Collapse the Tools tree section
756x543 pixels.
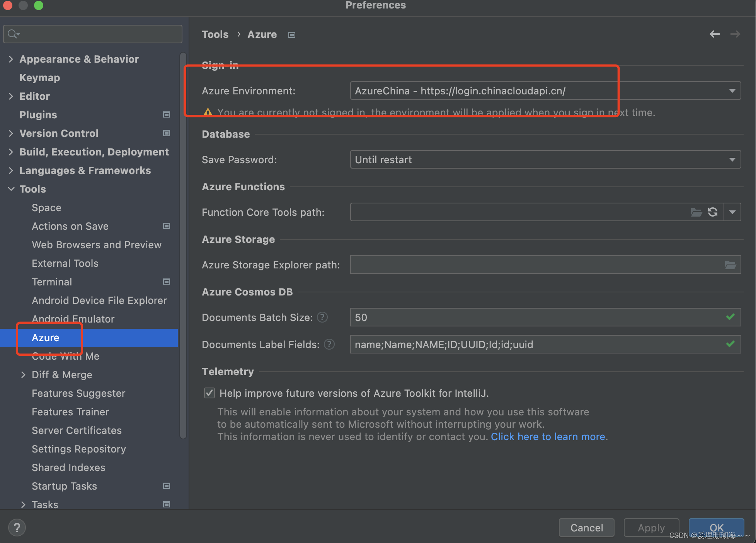(11, 189)
